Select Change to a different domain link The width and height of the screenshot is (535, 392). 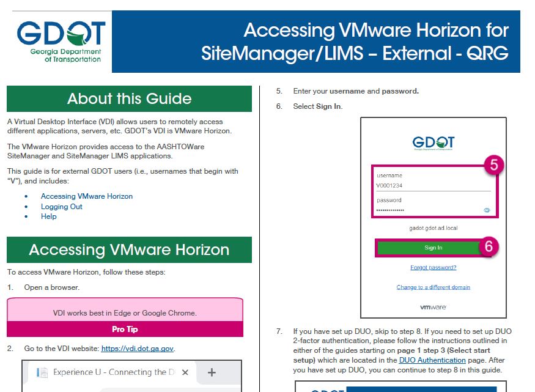pyautogui.click(x=434, y=287)
